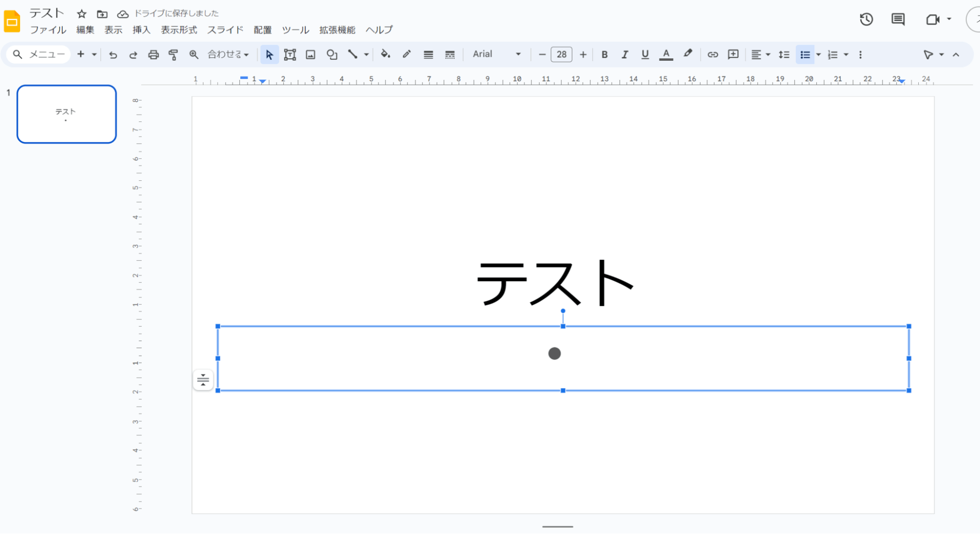Click the add comment toolbar icon
The image size is (980, 534).
[733, 54]
